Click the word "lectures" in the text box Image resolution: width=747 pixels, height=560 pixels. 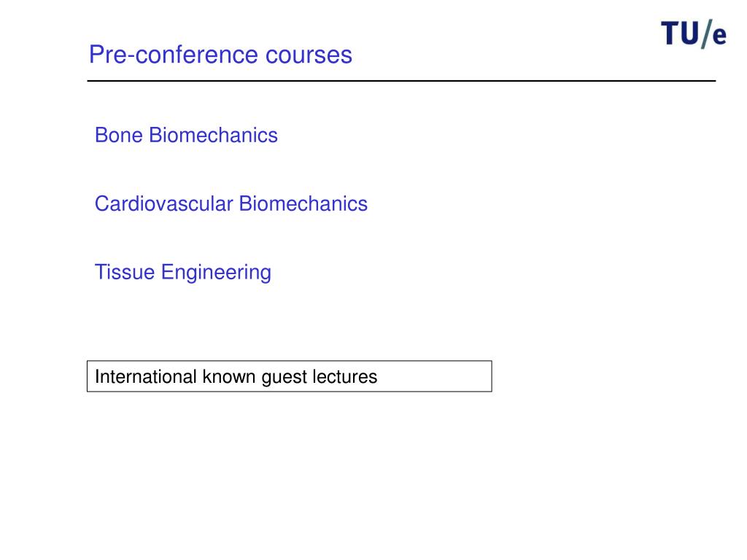(x=345, y=376)
